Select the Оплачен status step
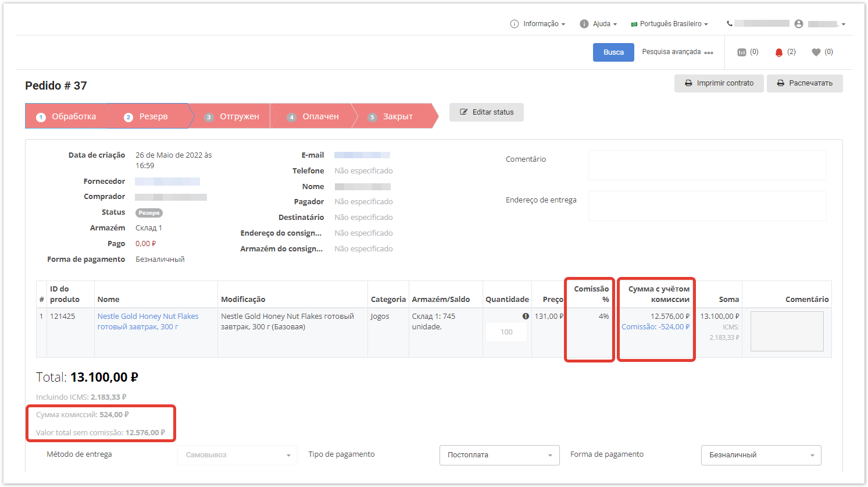 tap(315, 116)
